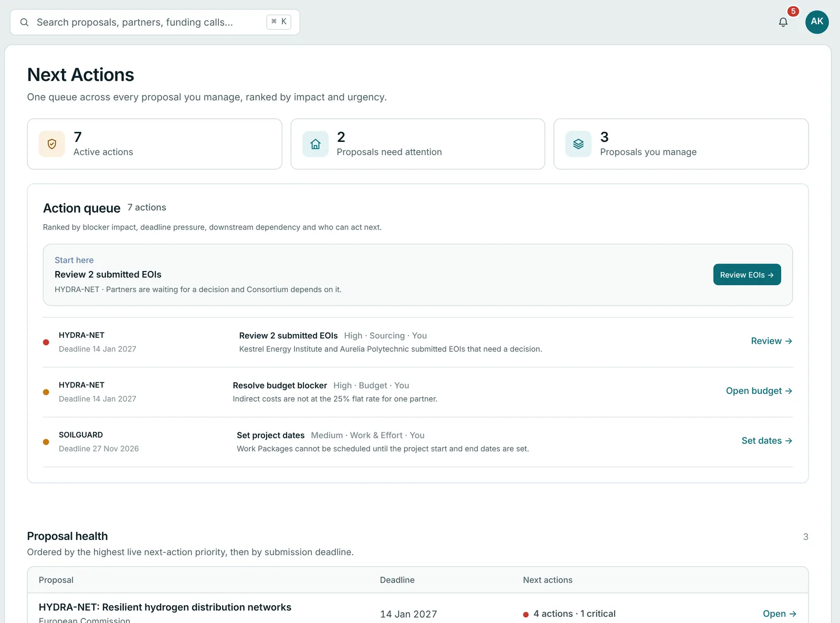The image size is (840, 623).
Task: Open budget for the HYDRA-NET blocker
Action: tap(759, 391)
